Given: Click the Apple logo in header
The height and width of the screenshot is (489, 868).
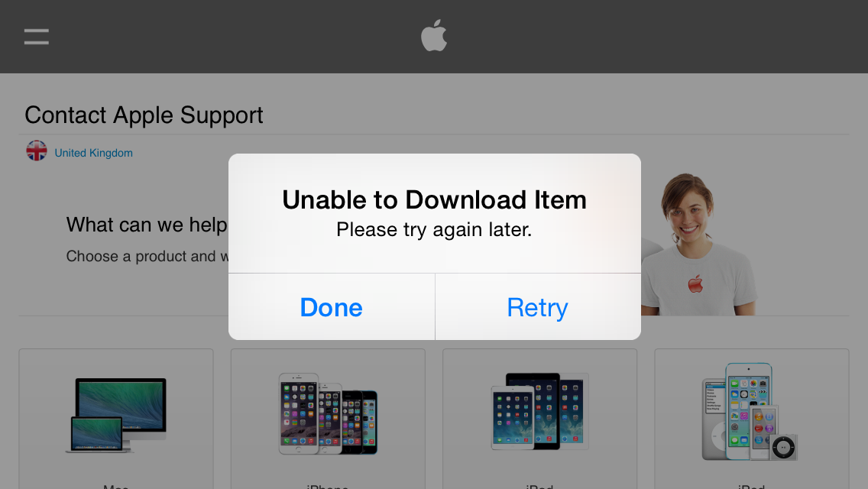Looking at the screenshot, I should (x=434, y=35).
